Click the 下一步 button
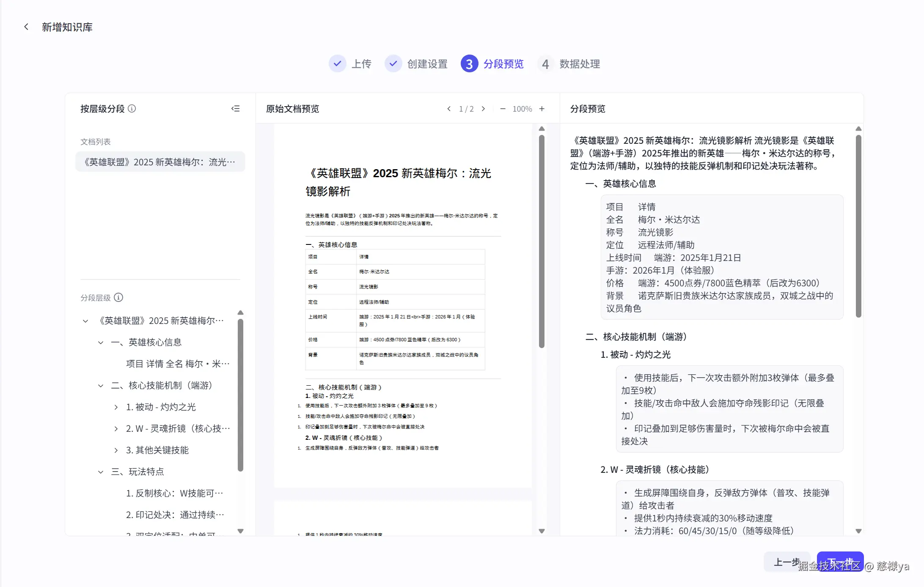Screen dimensions: 924x587 pyautogui.click(x=840, y=561)
